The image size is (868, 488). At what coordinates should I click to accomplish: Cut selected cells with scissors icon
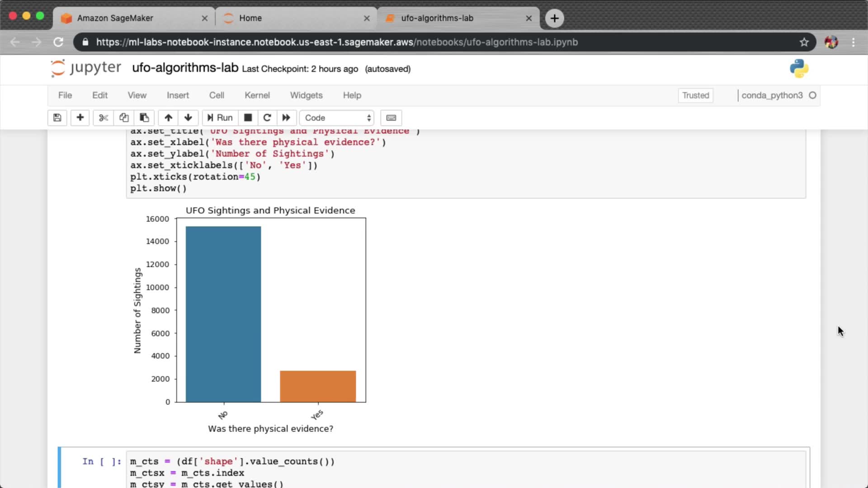tap(104, 118)
